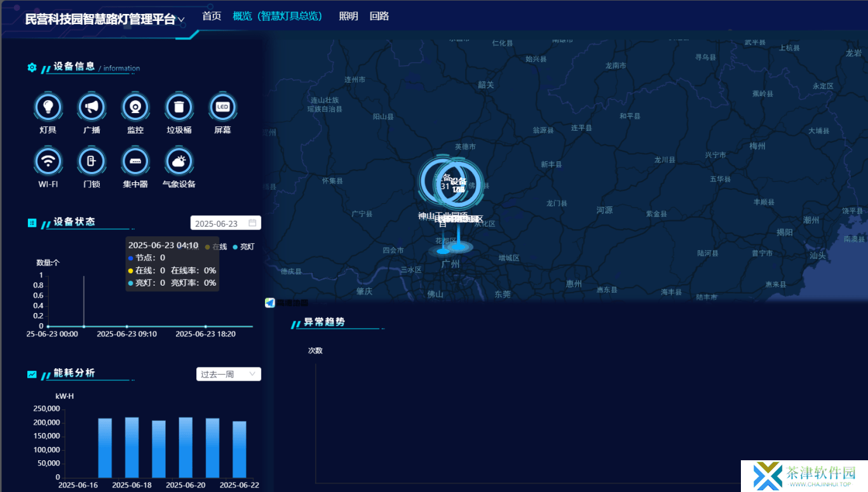Click the first energy bar from the left
Screen dimensions: 868x492
(x=105, y=448)
